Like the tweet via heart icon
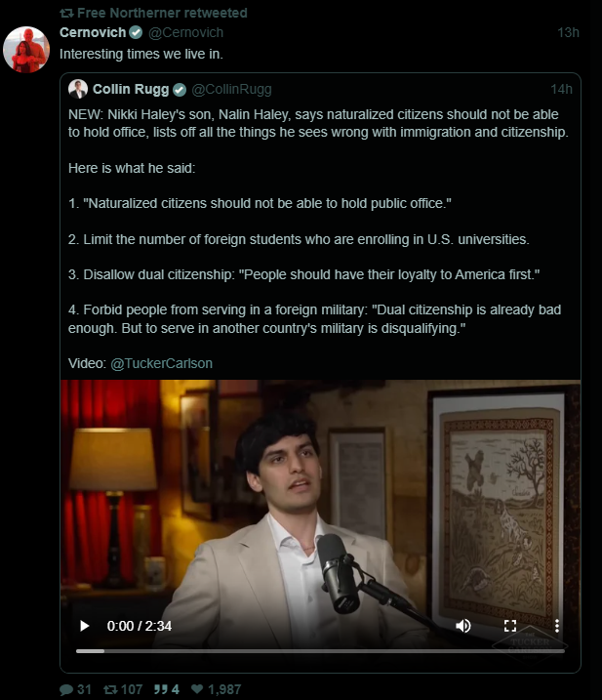The width and height of the screenshot is (602, 700). point(197,689)
